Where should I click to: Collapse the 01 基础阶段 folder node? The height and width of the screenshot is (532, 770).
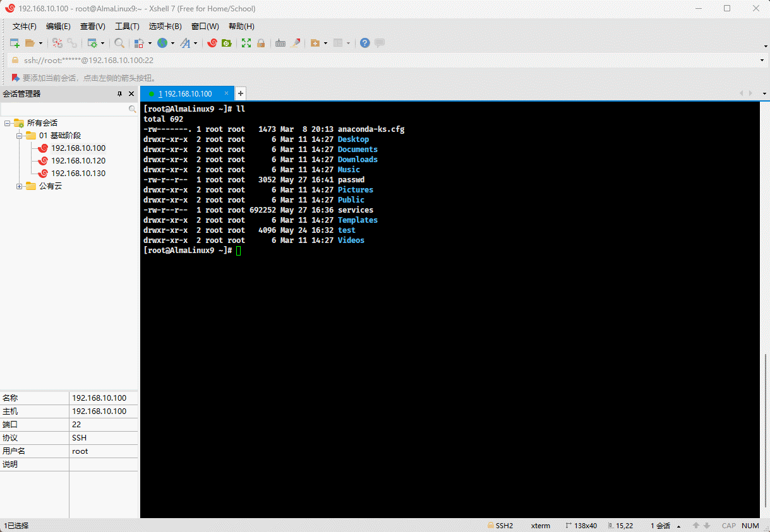click(x=19, y=136)
